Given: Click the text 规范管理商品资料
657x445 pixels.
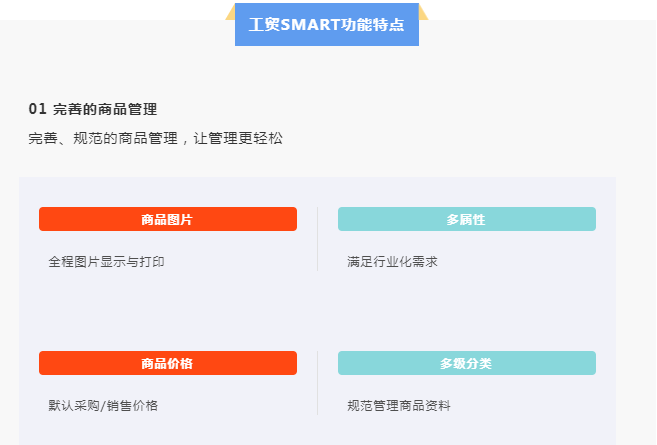Looking at the screenshot, I should [x=398, y=406].
